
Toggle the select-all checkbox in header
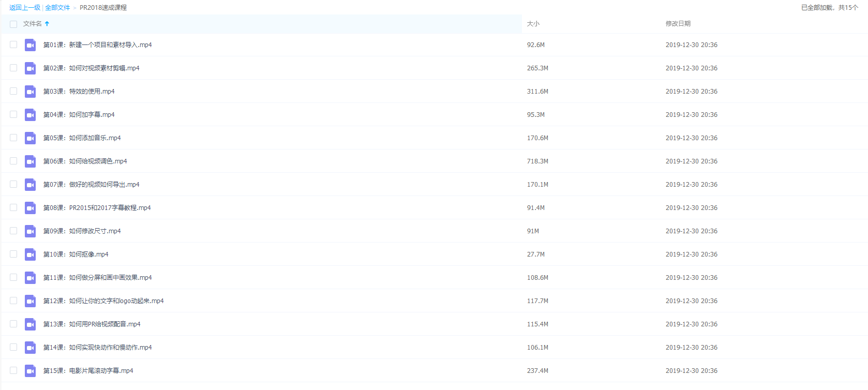(13, 24)
